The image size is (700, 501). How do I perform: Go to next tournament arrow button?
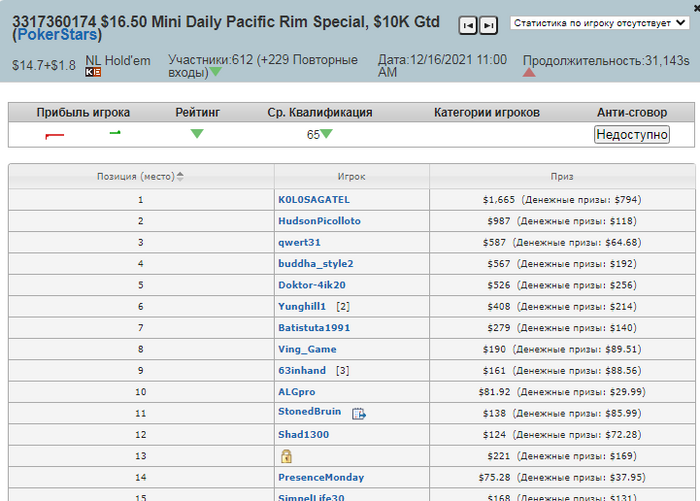(x=488, y=25)
